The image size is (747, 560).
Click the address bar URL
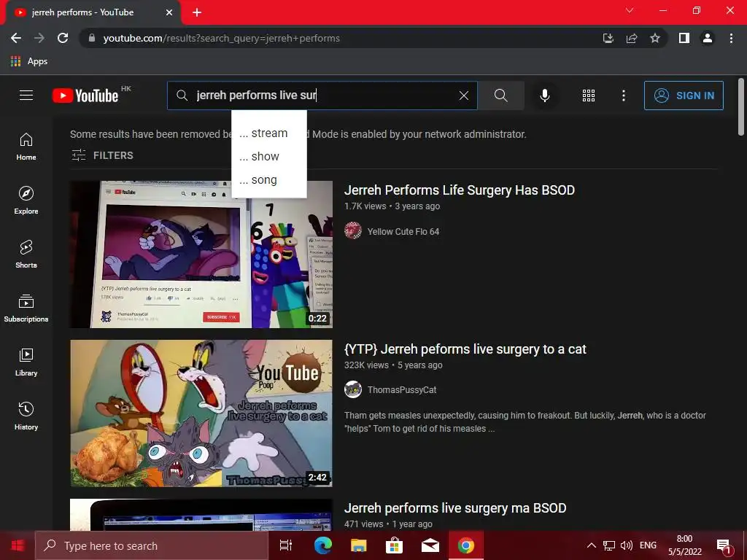(222, 39)
